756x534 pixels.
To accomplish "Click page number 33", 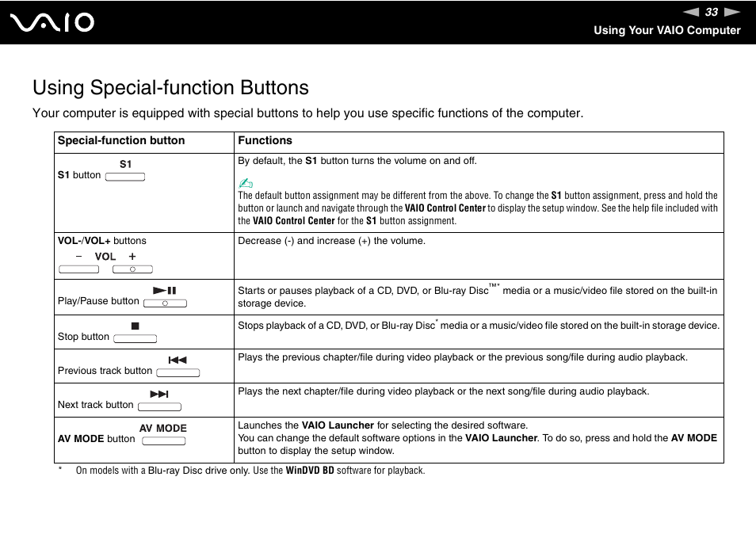I will 712,12.
